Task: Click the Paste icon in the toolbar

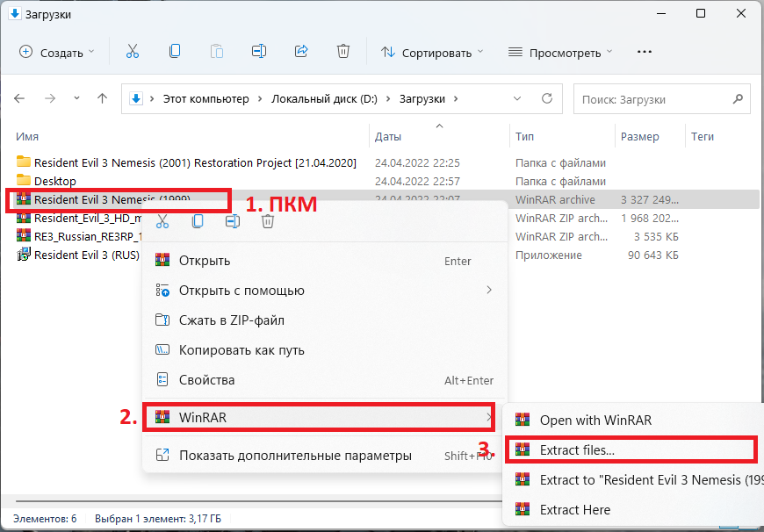Action: click(x=217, y=51)
